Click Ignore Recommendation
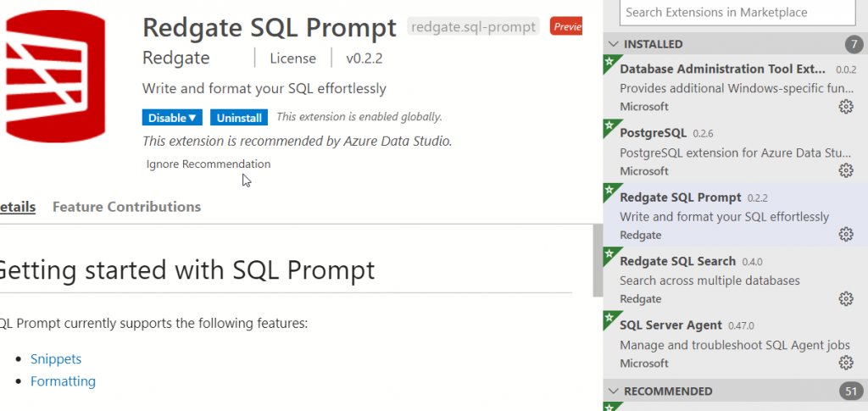The height and width of the screenshot is (411, 868). click(x=209, y=164)
